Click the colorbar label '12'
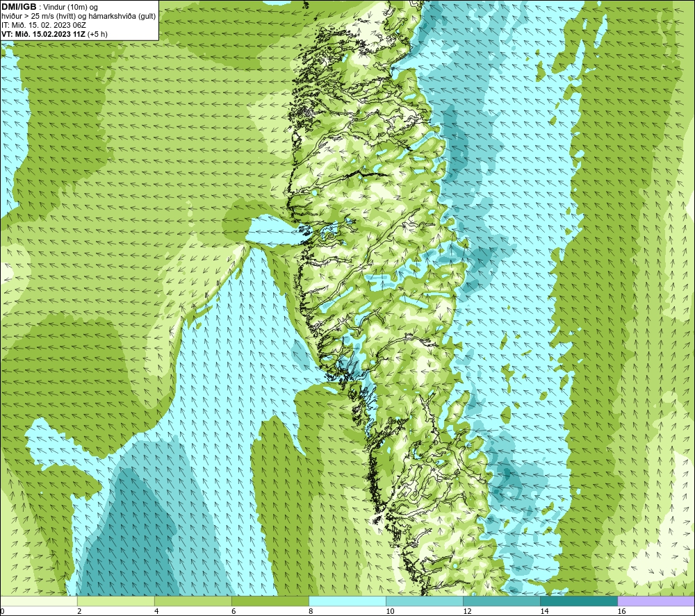 [467, 611]
